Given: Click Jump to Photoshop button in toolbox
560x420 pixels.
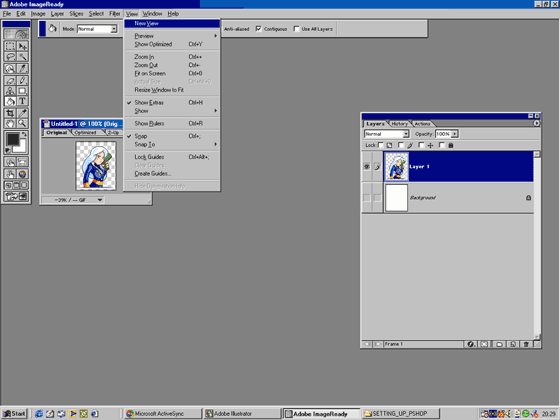Looking at the screenshot, I should pos(16,196).
